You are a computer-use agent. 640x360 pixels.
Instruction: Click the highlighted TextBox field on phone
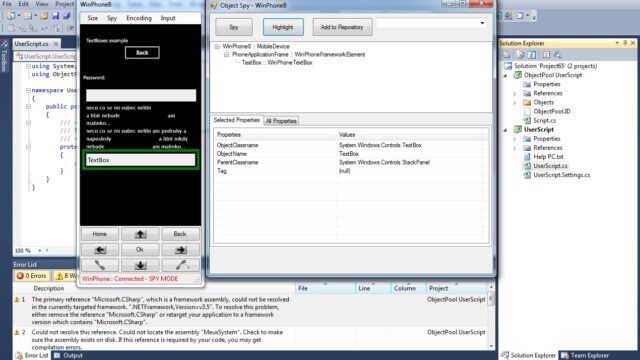141,160
